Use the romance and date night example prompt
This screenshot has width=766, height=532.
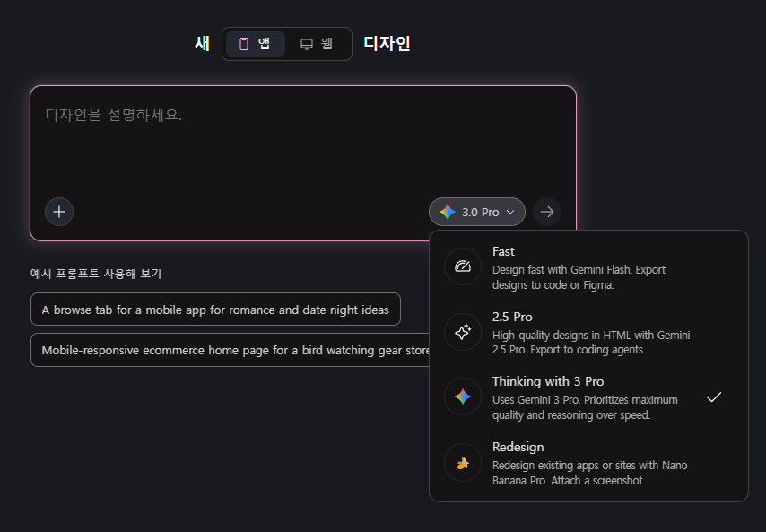point(215,310)
